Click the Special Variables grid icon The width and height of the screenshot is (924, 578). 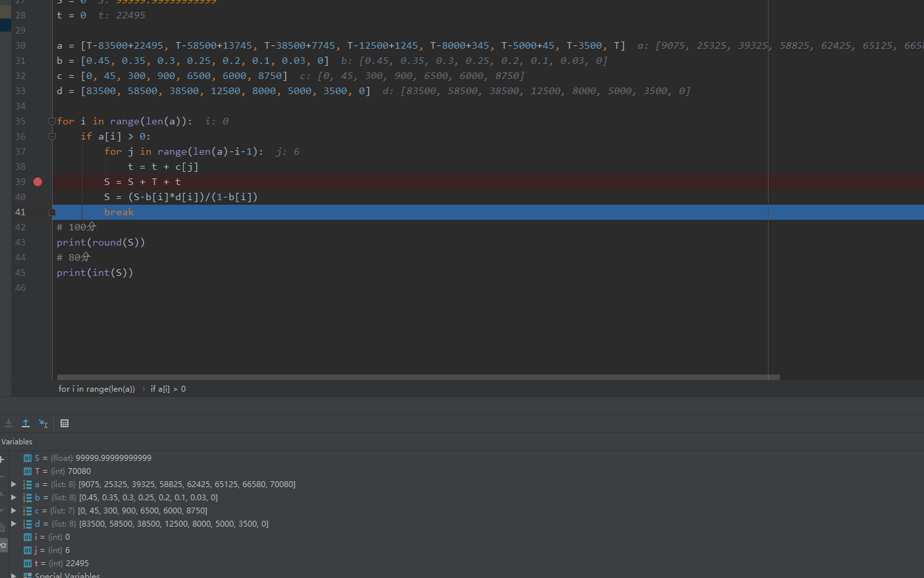(x=28, y=575)
